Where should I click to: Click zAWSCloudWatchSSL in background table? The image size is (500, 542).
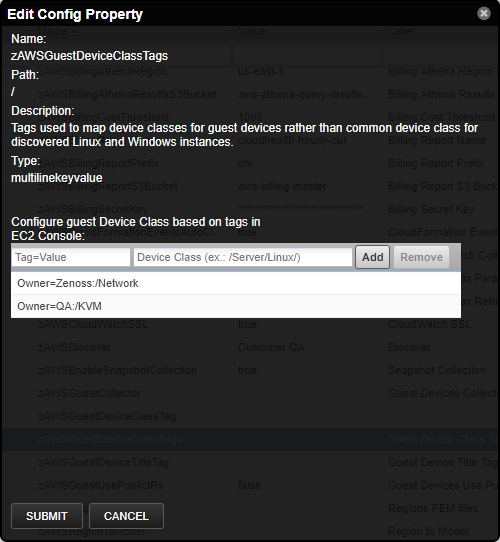point(93,324)
